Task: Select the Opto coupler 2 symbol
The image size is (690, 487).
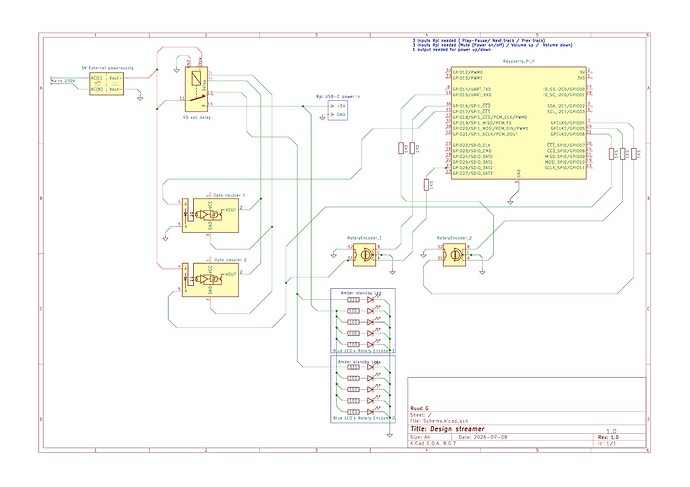Action: tap(210, 280)
